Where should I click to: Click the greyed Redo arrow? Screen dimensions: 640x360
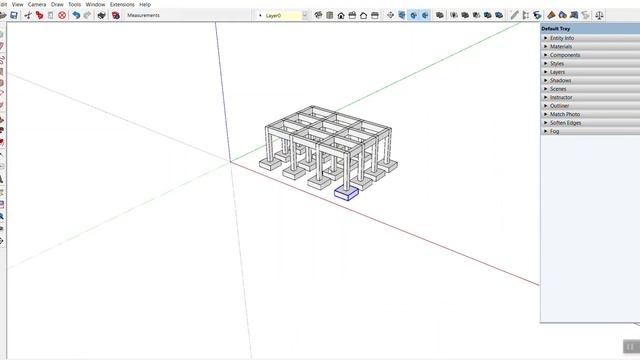(x=87, y=16)
